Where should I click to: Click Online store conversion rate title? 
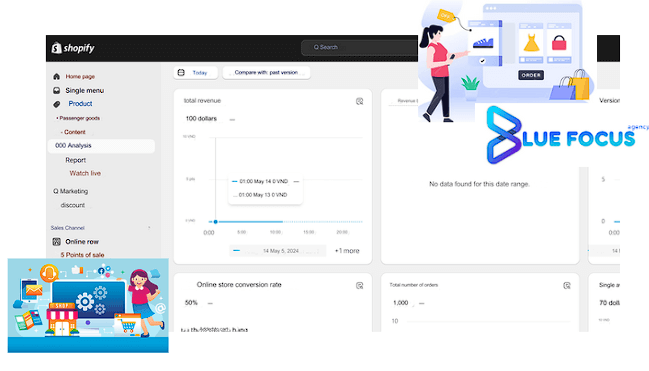pyautogui.click(x=239, y=285)
